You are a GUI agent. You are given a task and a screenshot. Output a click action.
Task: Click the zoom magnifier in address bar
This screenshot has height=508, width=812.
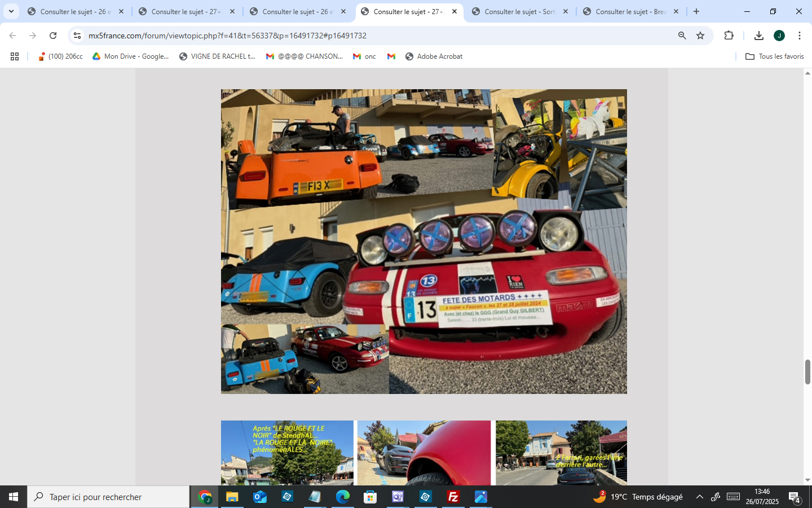[682, 36]
